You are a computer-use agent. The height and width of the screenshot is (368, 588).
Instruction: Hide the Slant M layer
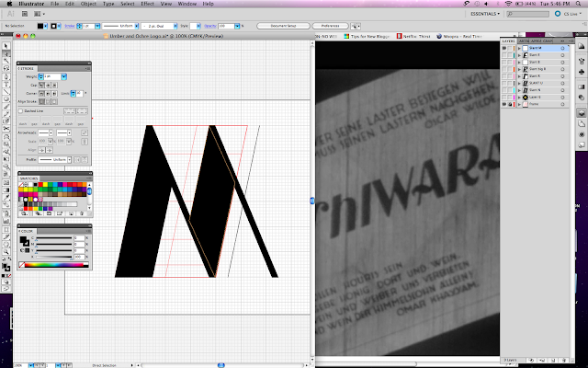[504, 48]
